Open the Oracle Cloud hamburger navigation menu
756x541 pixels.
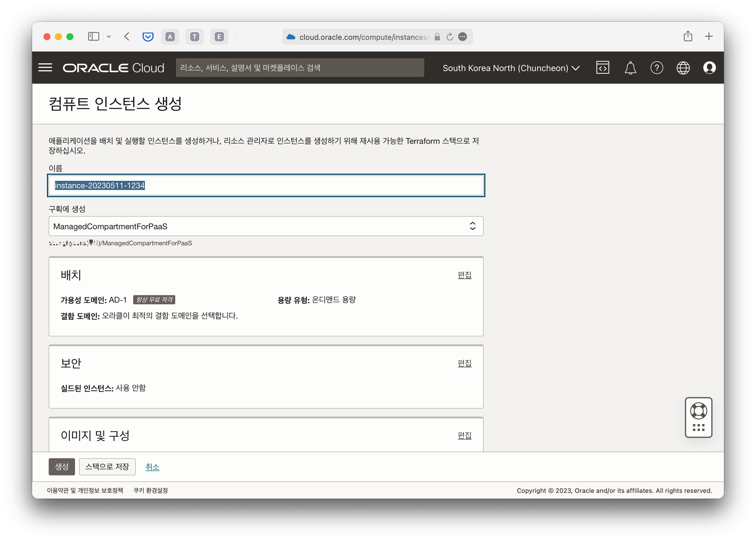pos(45,68)
